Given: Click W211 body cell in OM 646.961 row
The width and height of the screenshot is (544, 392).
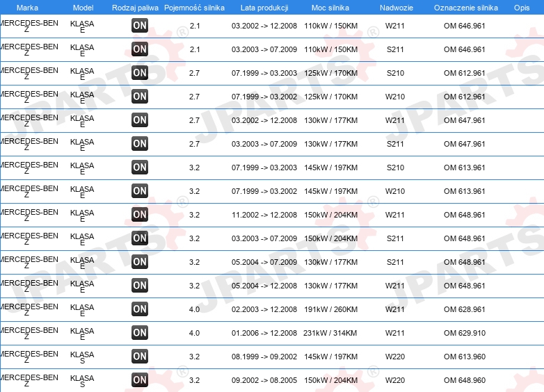Looking at the screenshot, I should pyautogui.click(x=395, y=26).
